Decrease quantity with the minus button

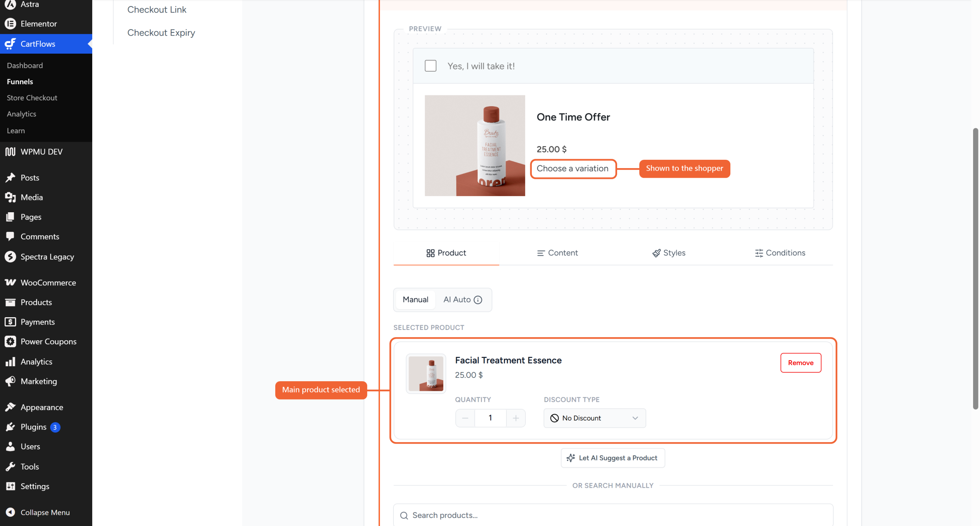tap(465, 418)
